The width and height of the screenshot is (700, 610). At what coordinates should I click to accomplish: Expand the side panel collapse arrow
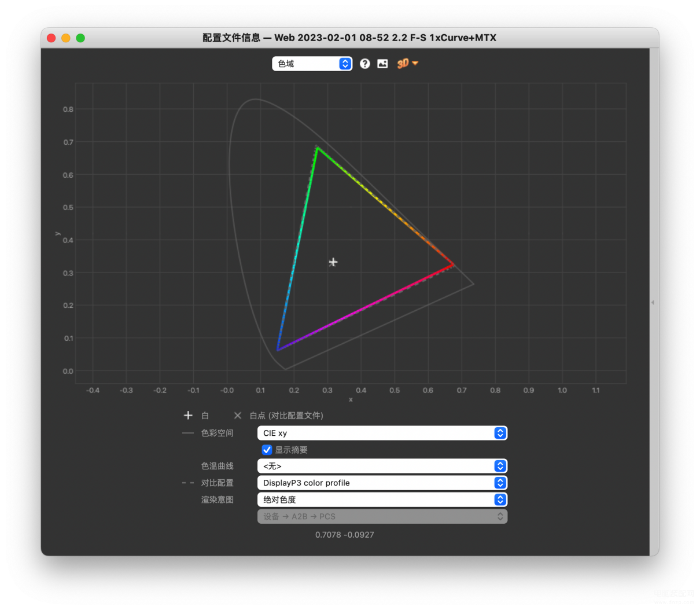point(653,302)
